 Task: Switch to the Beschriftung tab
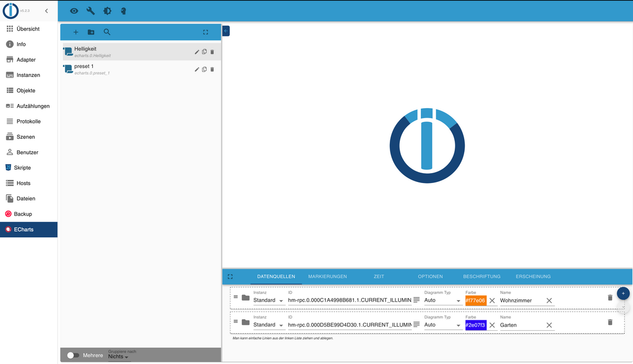[x=482, y=276]
